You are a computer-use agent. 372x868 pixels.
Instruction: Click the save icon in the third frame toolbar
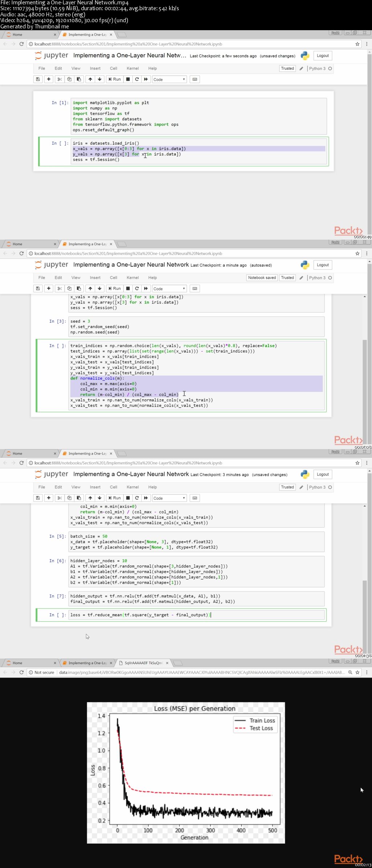(x=38, y=498)
